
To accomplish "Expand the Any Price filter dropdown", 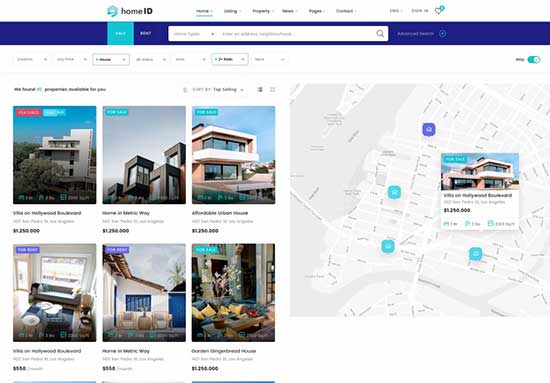I will pyautogui.click(x=72, y=59).
